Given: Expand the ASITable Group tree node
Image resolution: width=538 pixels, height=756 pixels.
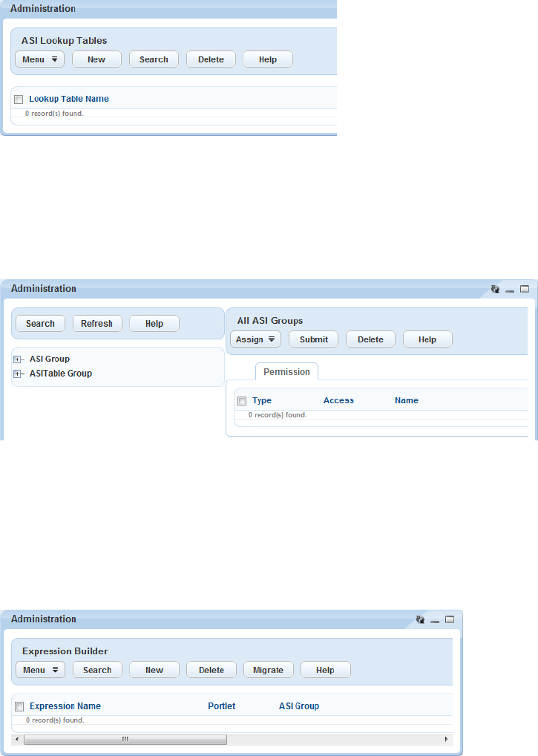Looking at the screenshot, I should pos(17,374).
